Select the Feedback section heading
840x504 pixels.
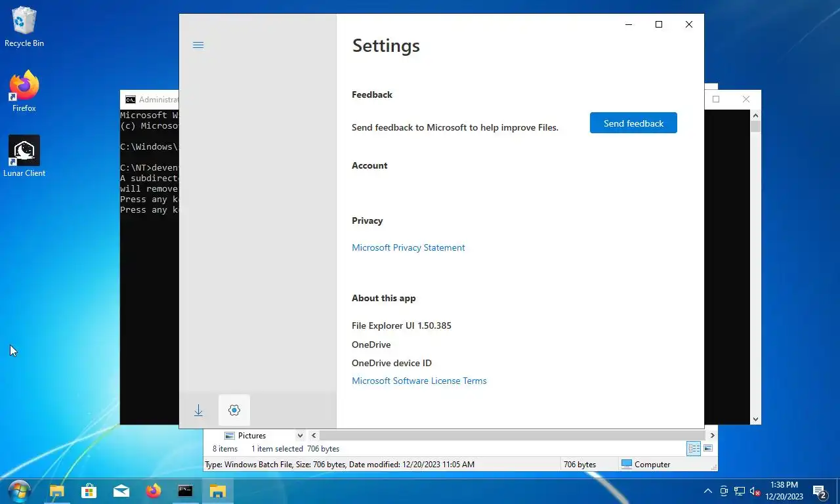coord(372,94)
